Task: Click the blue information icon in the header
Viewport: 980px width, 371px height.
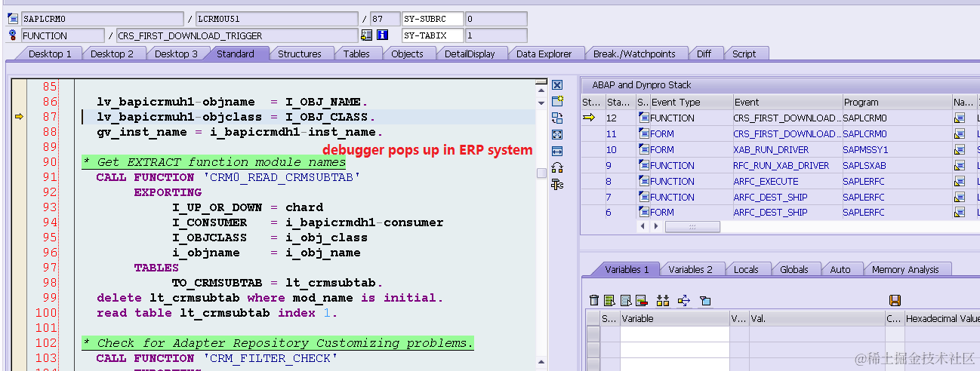Action: 383,35
